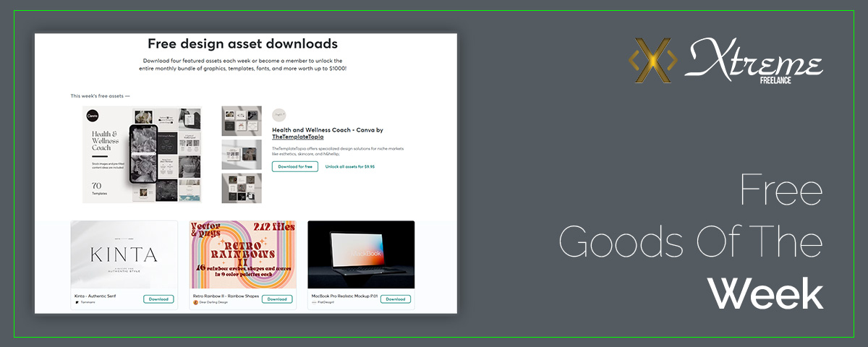Select second small Health Coach preview thumbnail
868x347 pixels.
point(242,155)
